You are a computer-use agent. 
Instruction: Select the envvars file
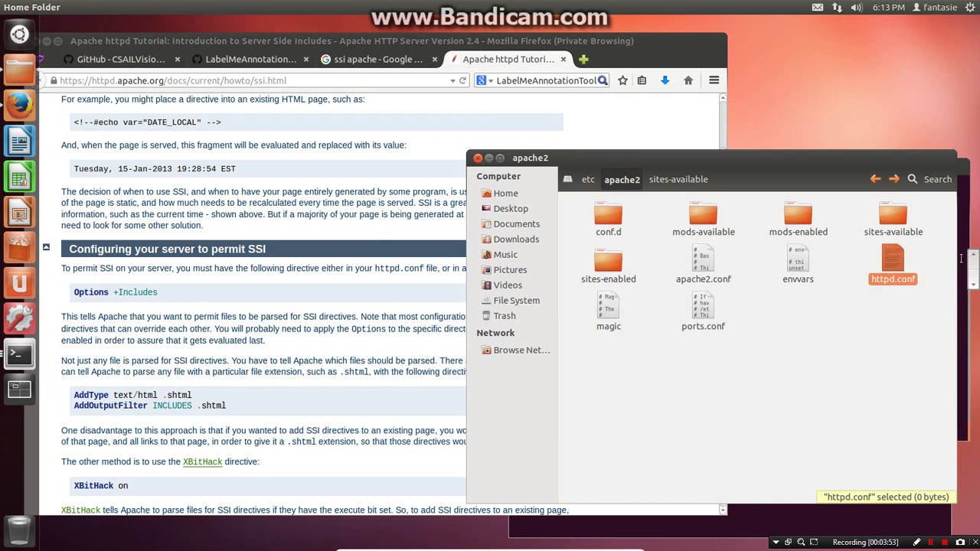[x=798, y=266]
